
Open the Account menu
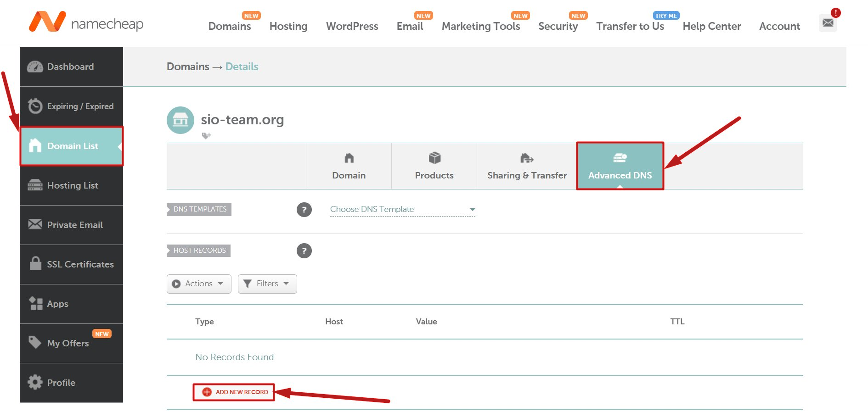tap(779, 26)
